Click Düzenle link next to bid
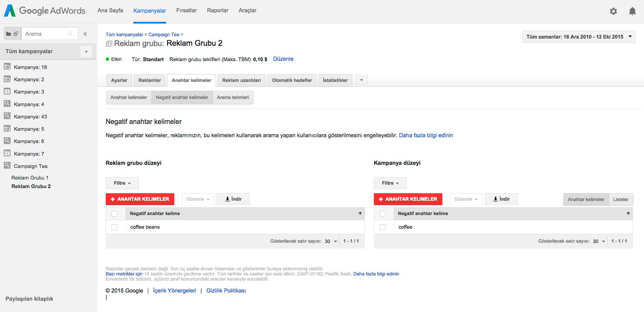Viewport: 644px width, 312px height. pos(283,59)
